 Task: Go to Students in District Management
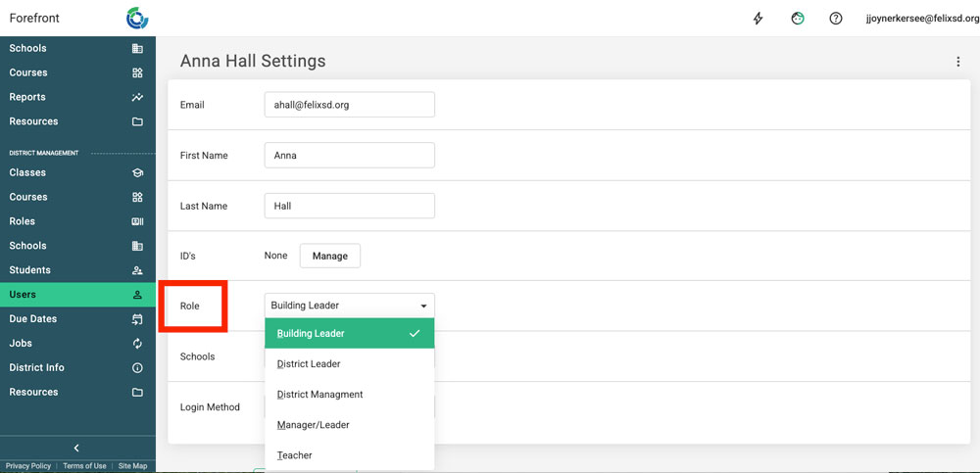pos(76,270)
